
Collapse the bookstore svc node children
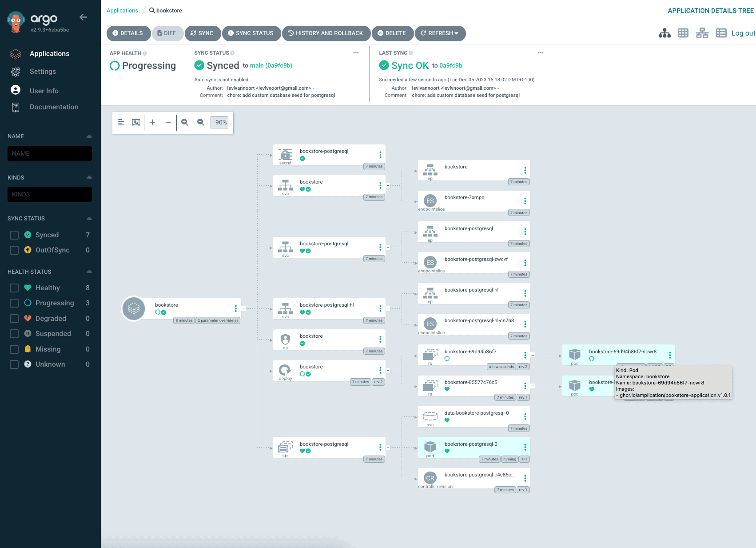point(388,185)
